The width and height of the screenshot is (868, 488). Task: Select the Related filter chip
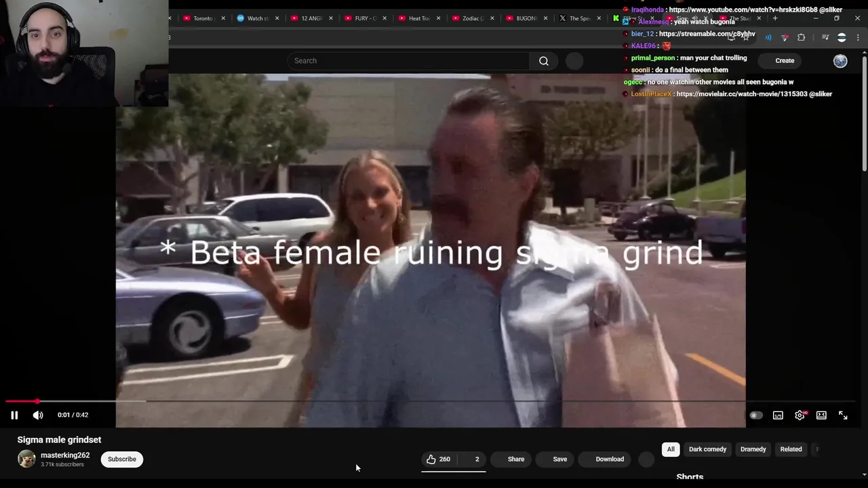pyautogui.click(x=791, y=449)
